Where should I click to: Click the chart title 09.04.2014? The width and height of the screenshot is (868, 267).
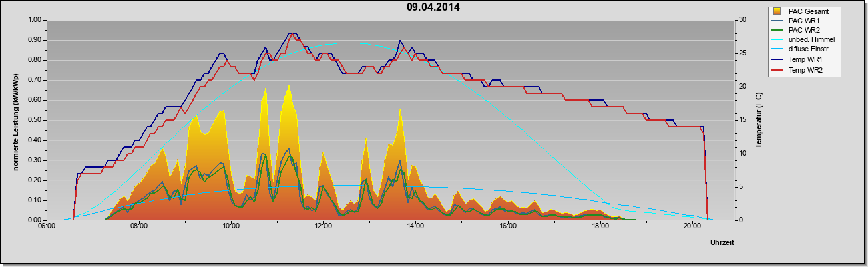point(433,7)
